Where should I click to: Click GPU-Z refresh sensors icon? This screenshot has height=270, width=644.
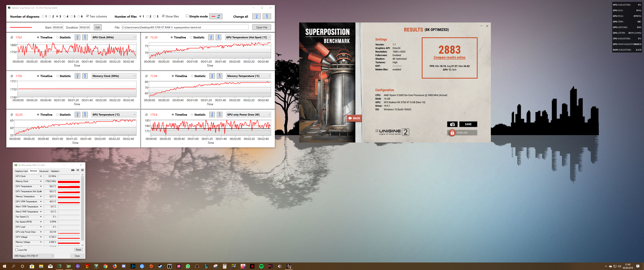[x=78, y=170]
